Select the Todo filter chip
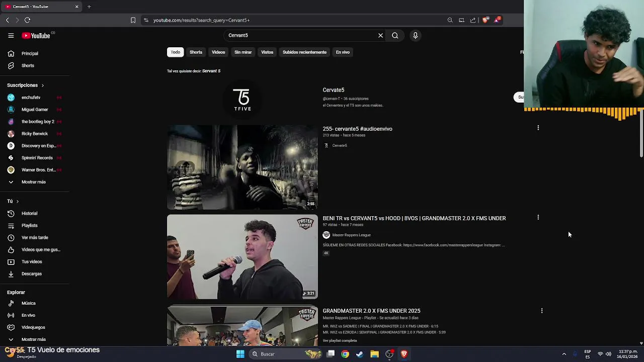This screenshot has height=362, width=644. tap(175, 52)
